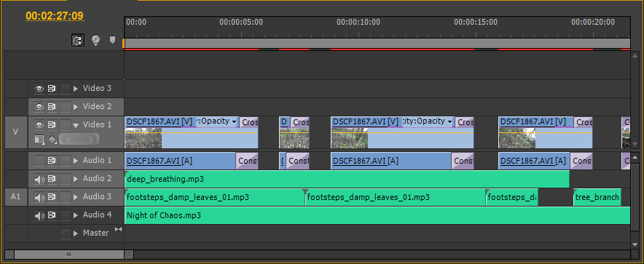
Task: Select the first DSCF1867.AVI [A] audio clip
Action: (180, 161)
